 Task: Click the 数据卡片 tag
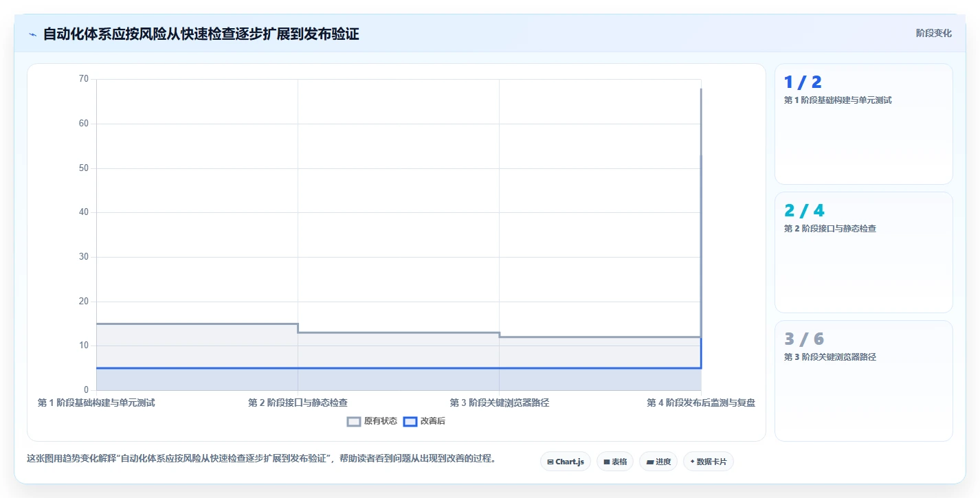tap(709, 462)
